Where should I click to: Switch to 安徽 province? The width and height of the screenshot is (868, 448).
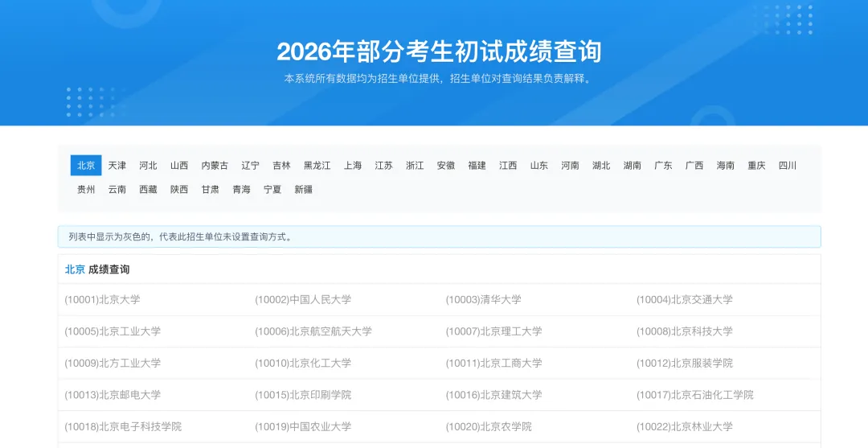point(445,165)
